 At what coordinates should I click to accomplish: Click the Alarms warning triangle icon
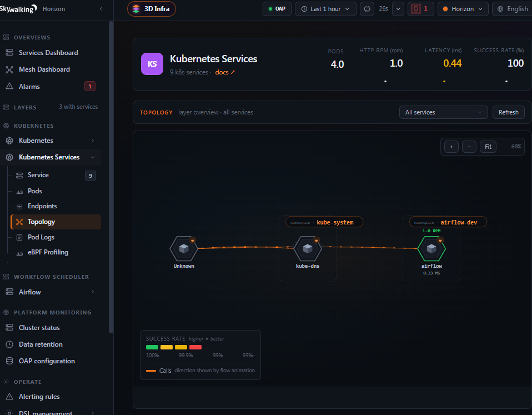(9, 86)
